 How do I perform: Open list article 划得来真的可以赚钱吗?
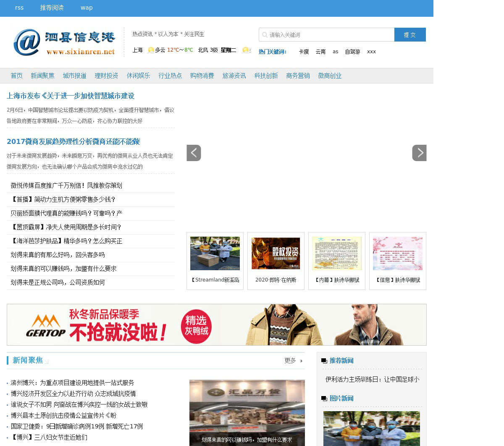click(63, 269)
